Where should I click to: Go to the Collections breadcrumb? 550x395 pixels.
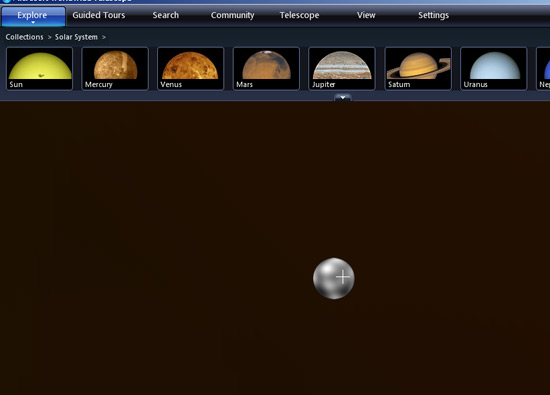[x=24, y=37]
